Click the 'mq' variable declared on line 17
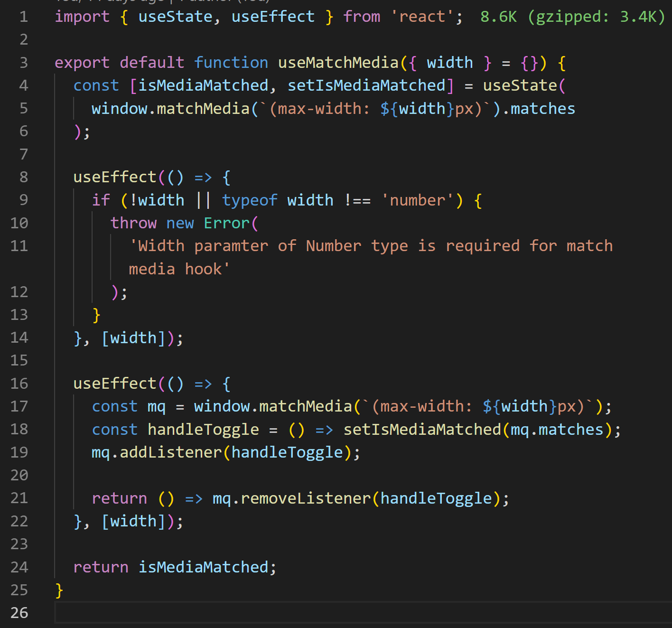The width and height of the screenshot is (672, 628). point(156,407)
